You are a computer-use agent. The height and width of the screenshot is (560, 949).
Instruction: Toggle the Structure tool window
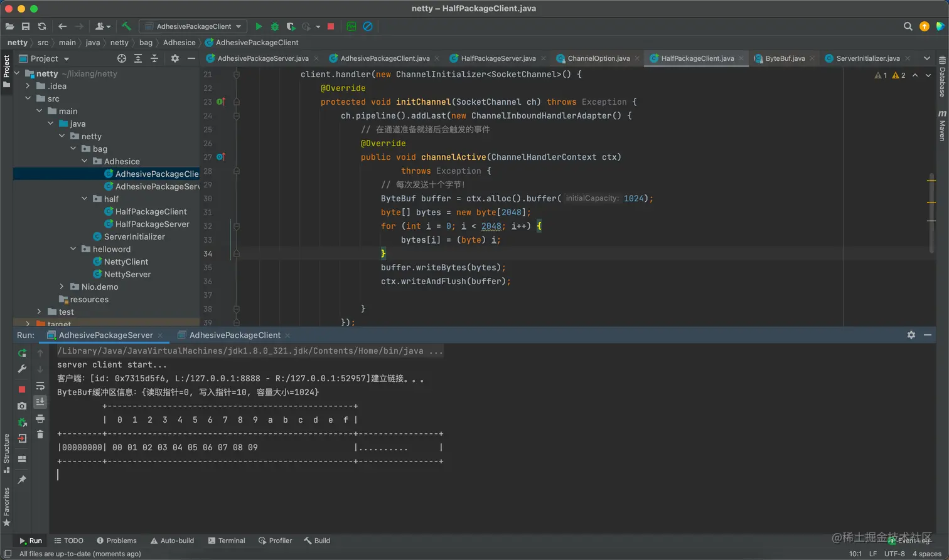point(6,453)
